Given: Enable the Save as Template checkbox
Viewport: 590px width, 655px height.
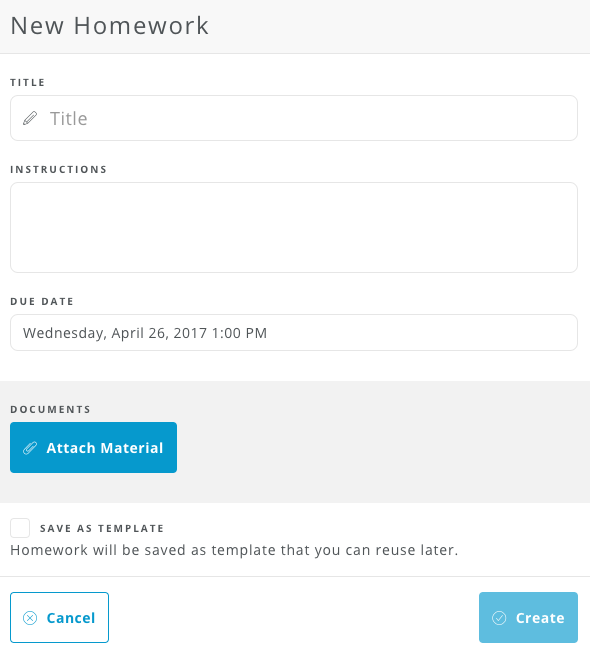Looking at the screenshot, I should click(x=20, y=528).
